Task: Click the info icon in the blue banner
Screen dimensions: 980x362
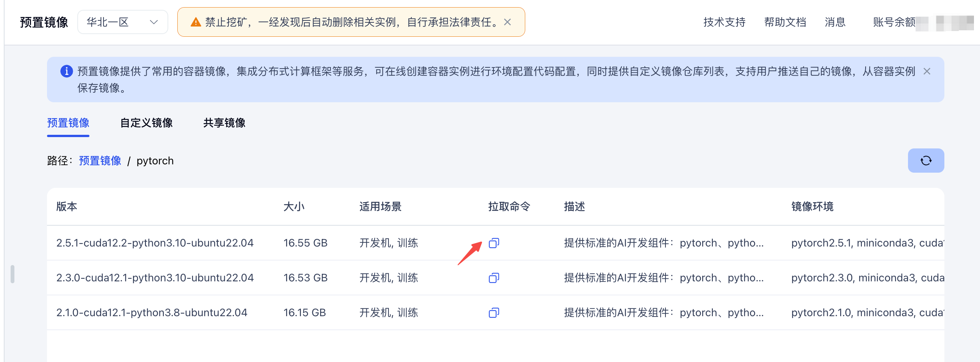Action: tap(66, 71)
